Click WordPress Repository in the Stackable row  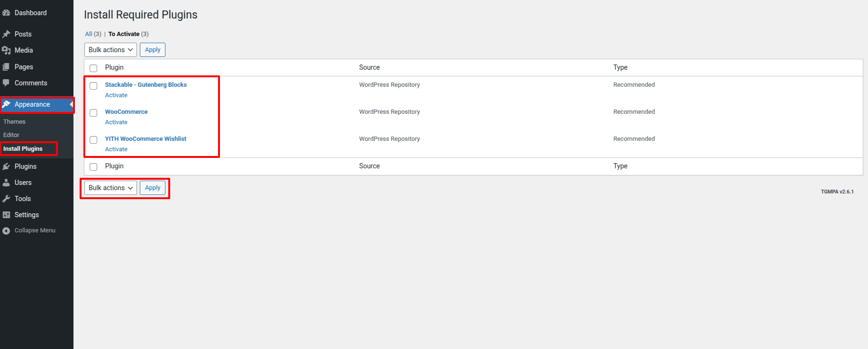389,85
